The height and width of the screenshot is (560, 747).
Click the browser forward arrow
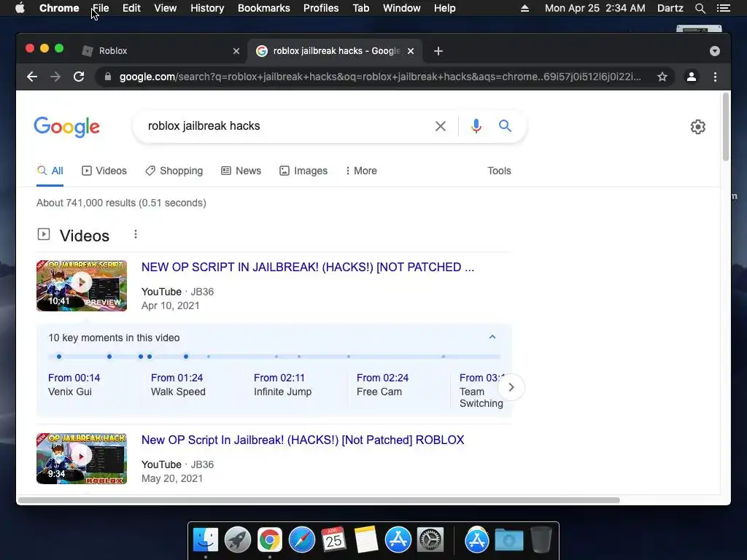point(55,77)
